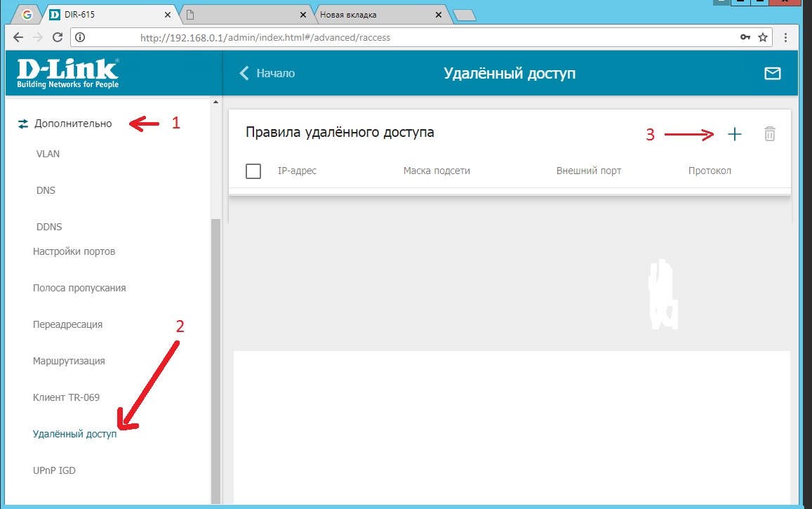Open the UPnP IGD menu item
The height and width of the screenshot is (509, 812).
coord(54,470)
